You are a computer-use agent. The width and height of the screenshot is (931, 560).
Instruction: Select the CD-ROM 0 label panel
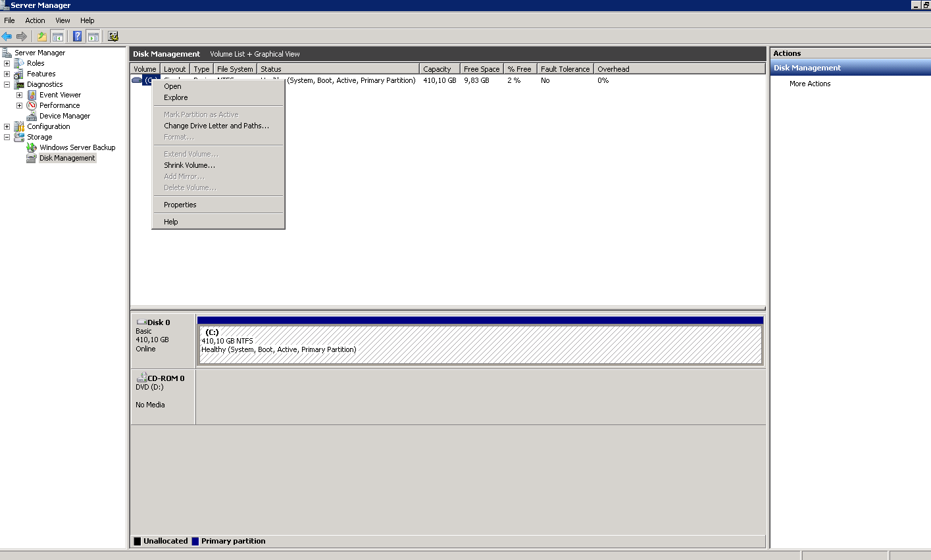pos(163,397)
